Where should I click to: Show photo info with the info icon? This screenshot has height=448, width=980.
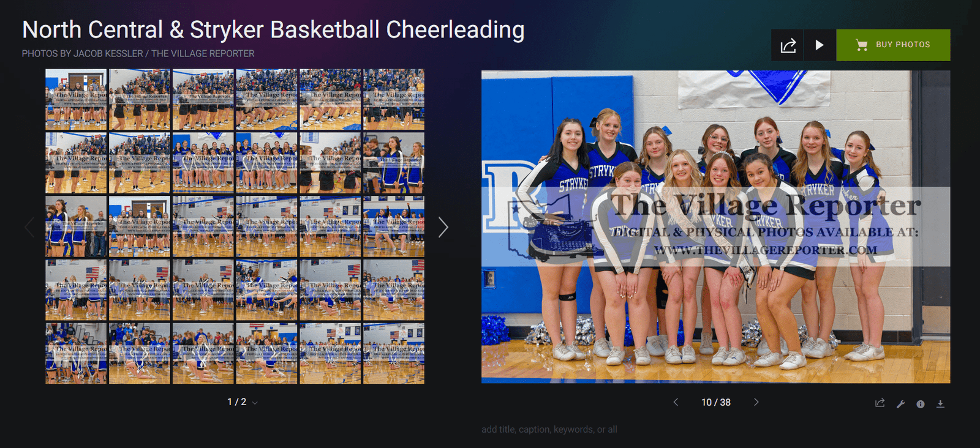tap(920, 404)
